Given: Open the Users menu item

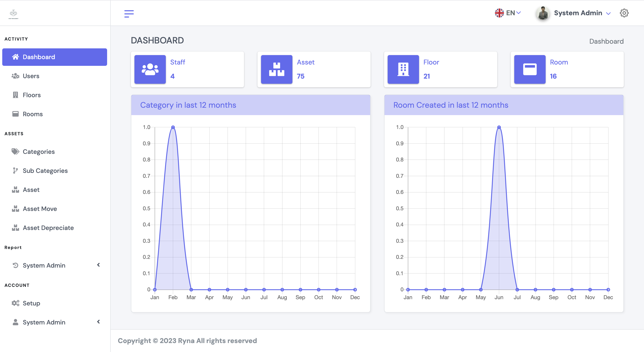Looking at the screenshot, I should pyautogui.click(x=31, y=76).
